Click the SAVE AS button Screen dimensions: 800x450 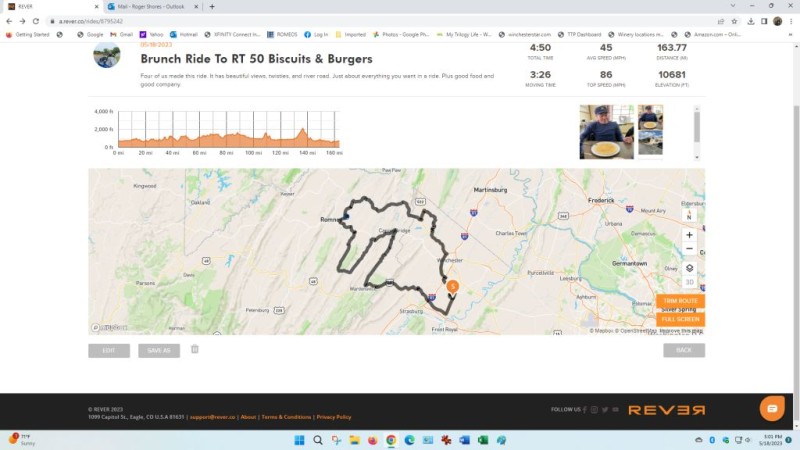coord(159,351)
